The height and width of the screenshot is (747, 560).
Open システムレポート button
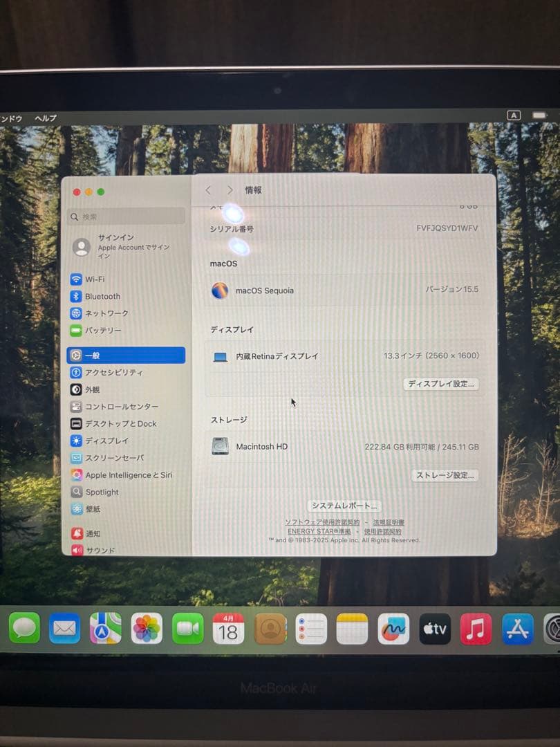(344, 506)
